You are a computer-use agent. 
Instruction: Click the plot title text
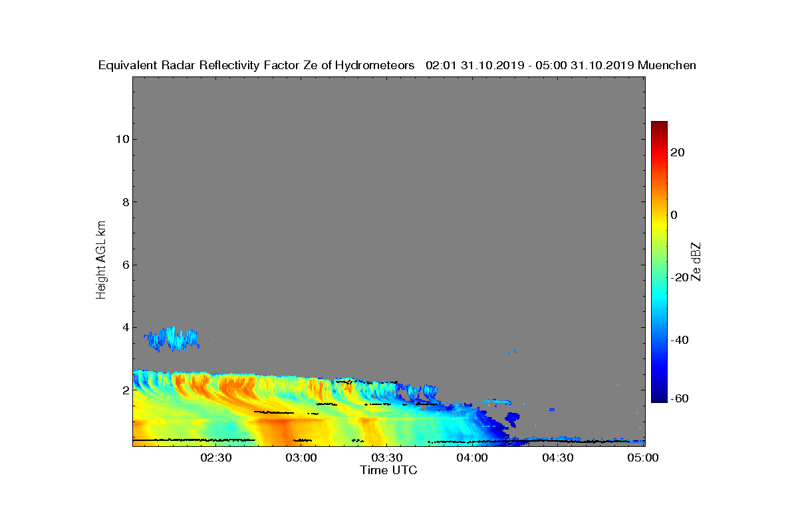(x=397, y=65)
